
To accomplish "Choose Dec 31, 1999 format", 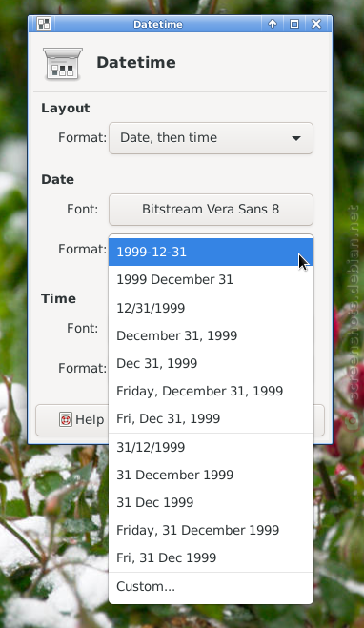I will point(211,363).
